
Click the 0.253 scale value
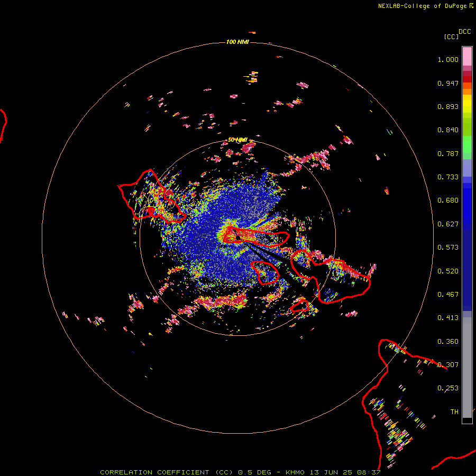pos(448,388)
